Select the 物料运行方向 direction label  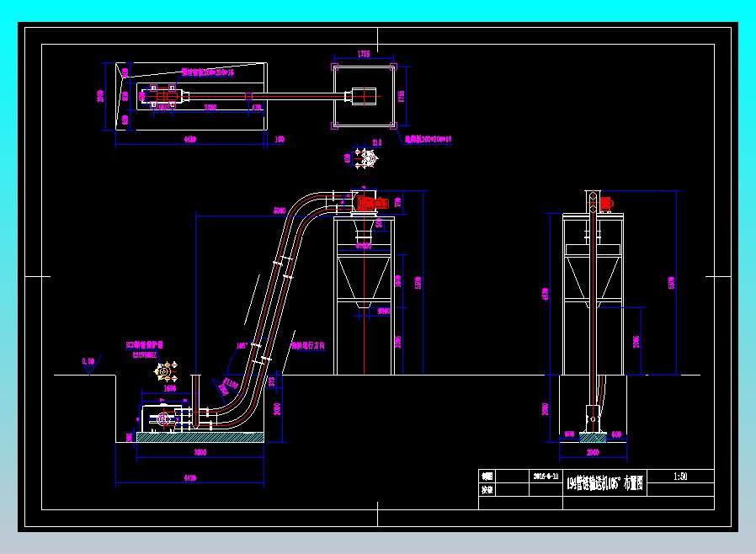(307, 345)
